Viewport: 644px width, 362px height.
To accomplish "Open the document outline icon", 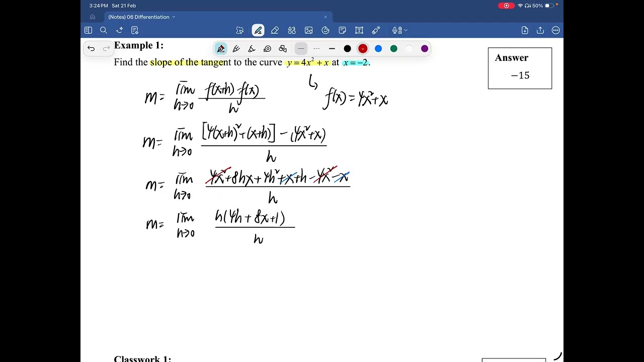I will [x=135, y=30].
